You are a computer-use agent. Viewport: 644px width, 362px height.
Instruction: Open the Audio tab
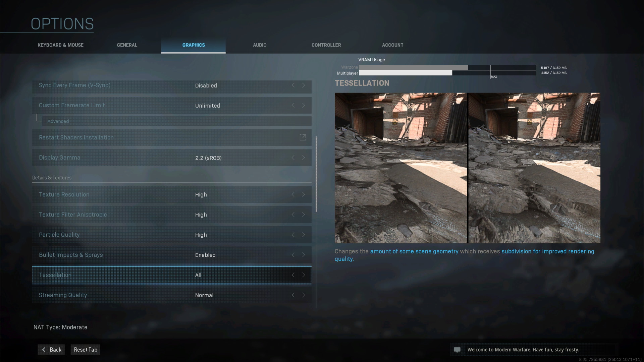pyautogui.click(x=260, y=45)
